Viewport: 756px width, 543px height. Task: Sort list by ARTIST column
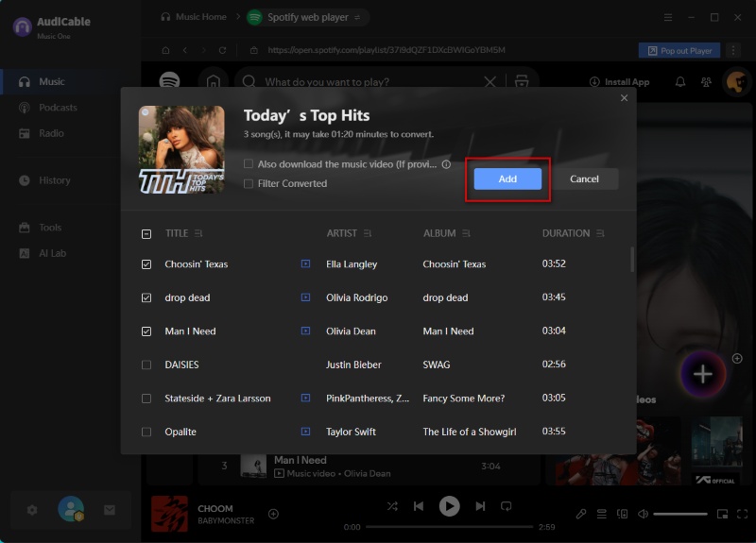point(368,233)
